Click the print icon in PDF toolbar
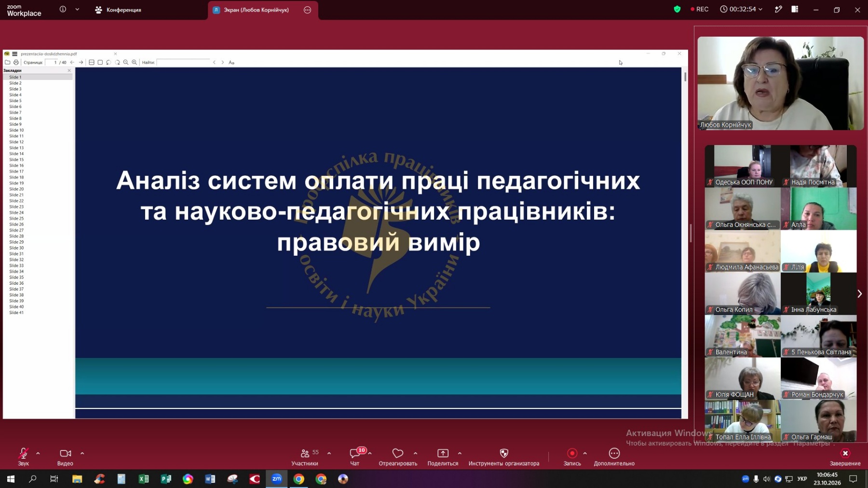 point(16,62)
